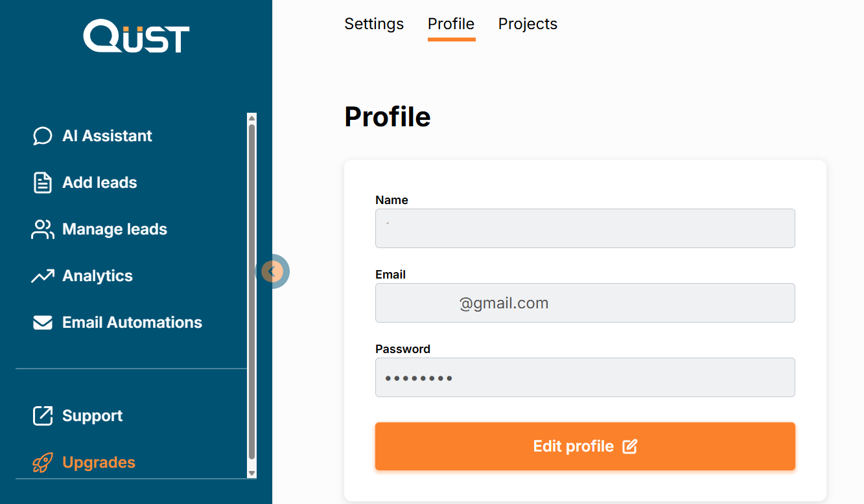Click the Analytics trend arrow icon
The width and height of the screenshot is (864, 504).
pyautogui.click(x=43, y=276)
